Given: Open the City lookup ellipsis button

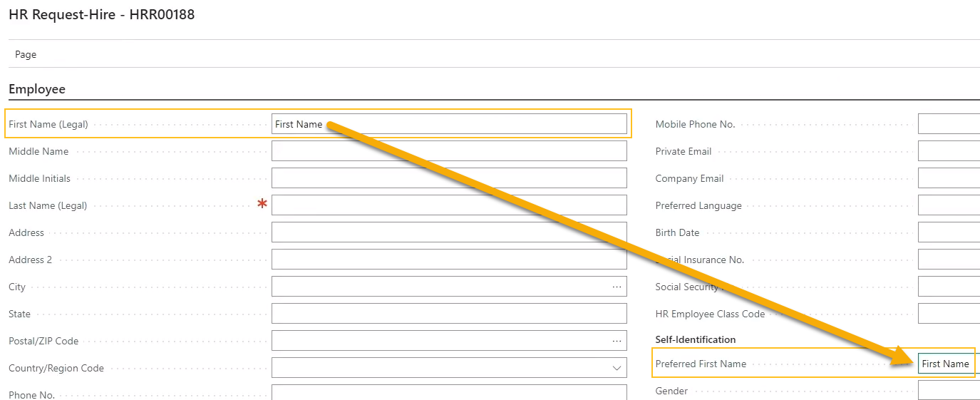Looking at the screenshot, I should pyautogui.click(x=617, y=287).
